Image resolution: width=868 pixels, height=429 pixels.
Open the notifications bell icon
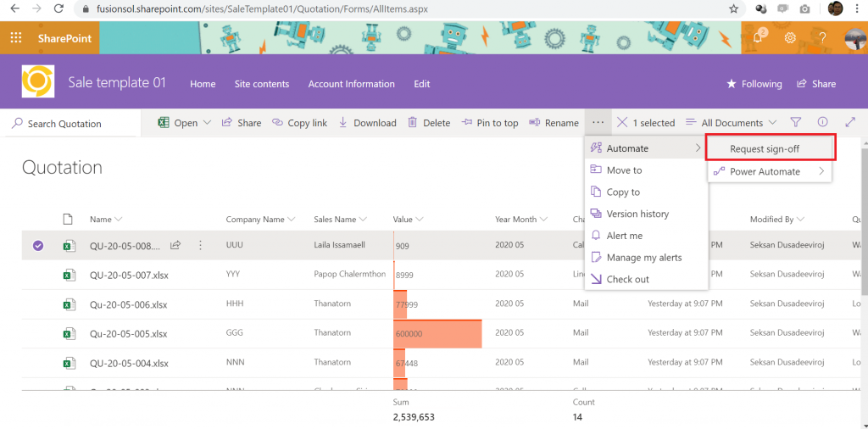[x=758, y=37]
